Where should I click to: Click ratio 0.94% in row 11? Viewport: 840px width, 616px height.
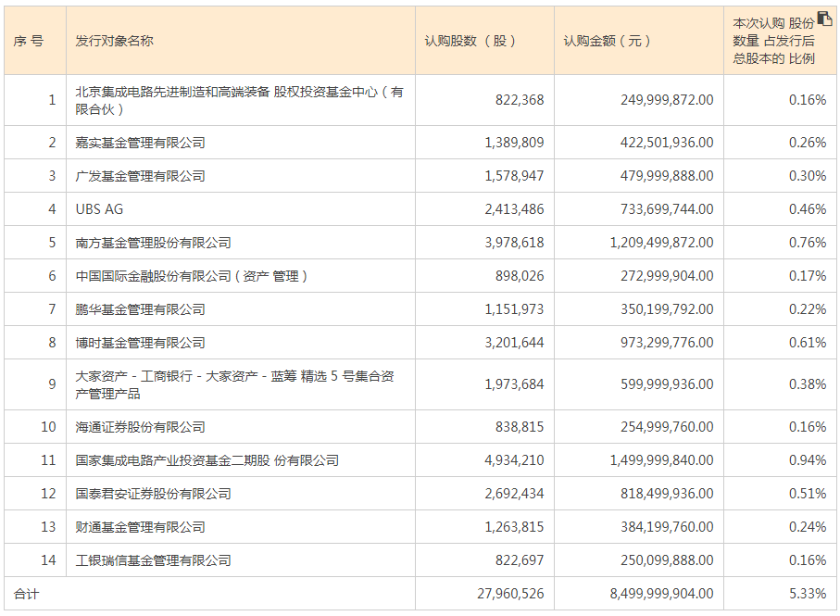point(808,460)
